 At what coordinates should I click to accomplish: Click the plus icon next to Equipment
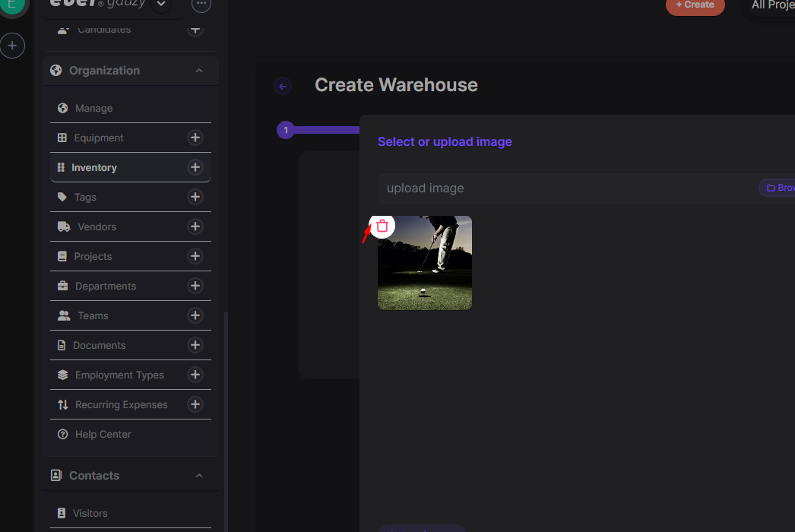[x=195, y=138]
